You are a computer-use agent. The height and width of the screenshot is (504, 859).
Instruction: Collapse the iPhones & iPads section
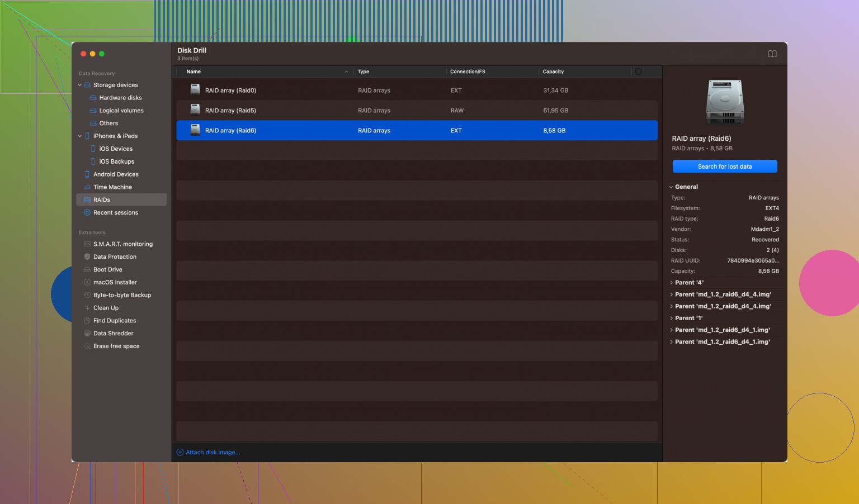click(80, 136)
